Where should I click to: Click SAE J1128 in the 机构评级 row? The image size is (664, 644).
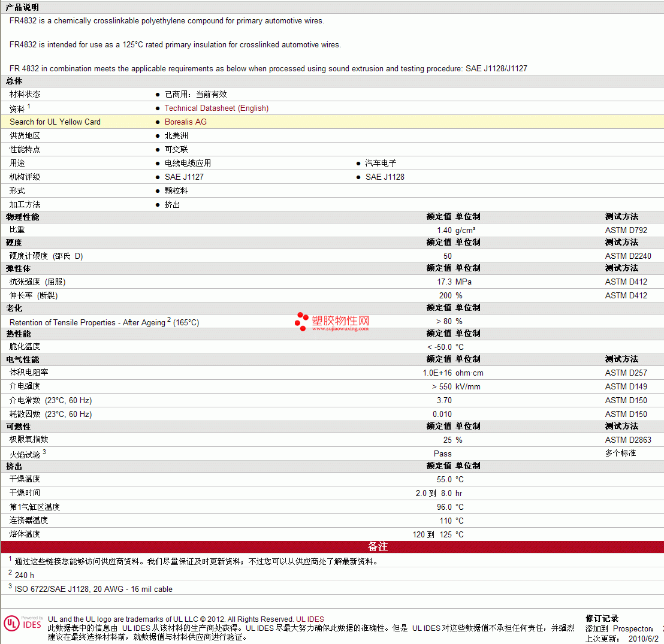[x=385, y=177]
